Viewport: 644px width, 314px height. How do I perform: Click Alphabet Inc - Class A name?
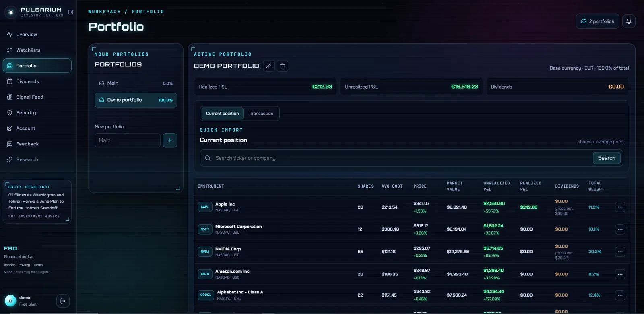[x=240, y=293]
